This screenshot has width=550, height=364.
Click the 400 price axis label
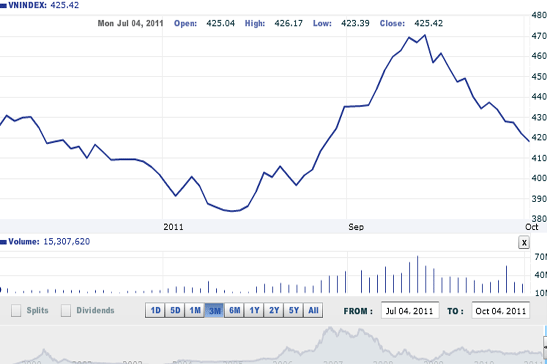tap(539, 178)
